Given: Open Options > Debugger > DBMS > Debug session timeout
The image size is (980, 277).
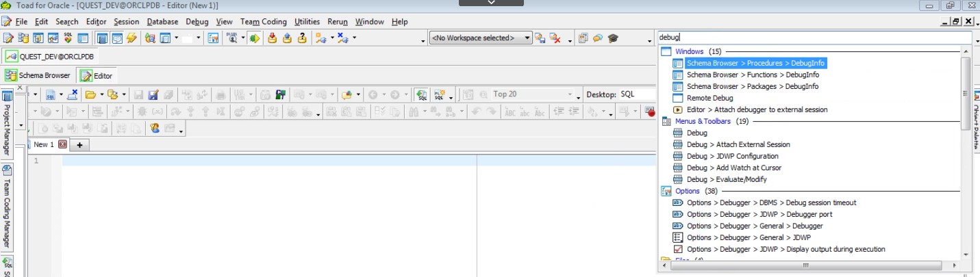Looking at the screenshot, I should (771, 202).
